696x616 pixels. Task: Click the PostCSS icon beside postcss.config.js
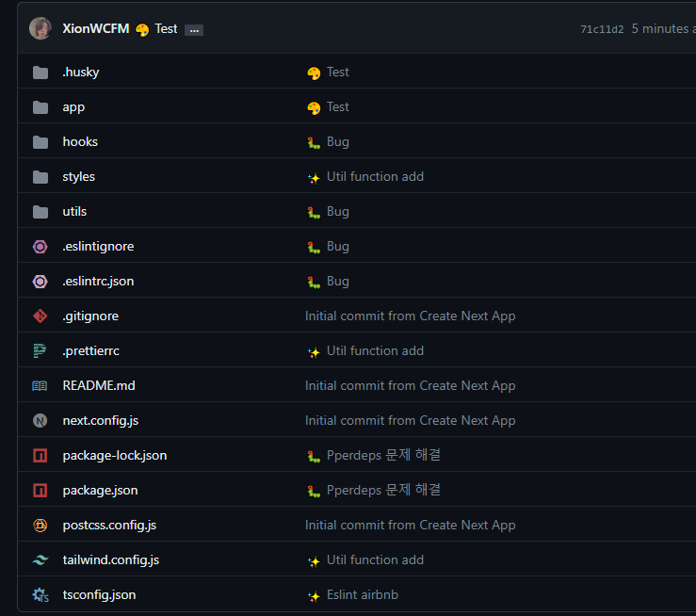click(x=40, y=526)
